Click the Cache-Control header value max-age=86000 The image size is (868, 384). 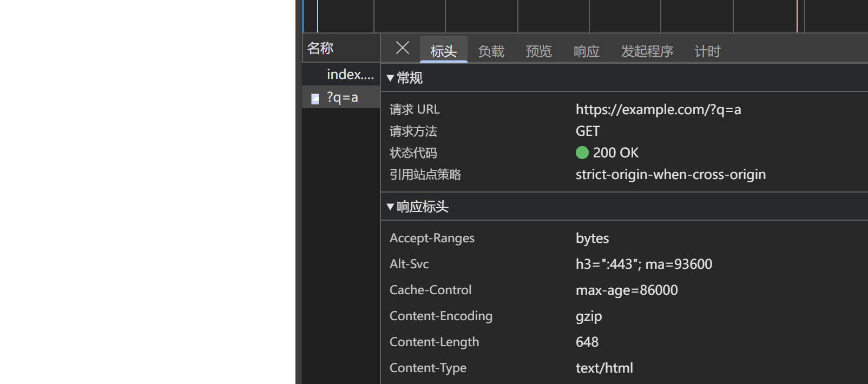[x=627, y=290]
